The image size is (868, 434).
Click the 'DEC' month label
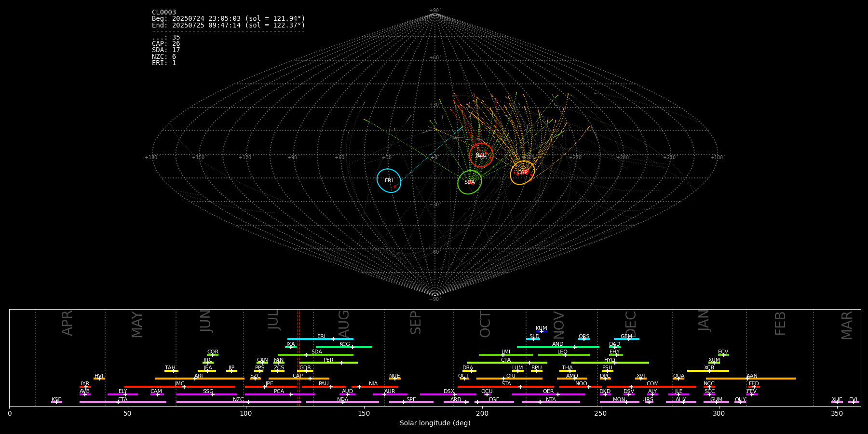(x=630, y=324)
